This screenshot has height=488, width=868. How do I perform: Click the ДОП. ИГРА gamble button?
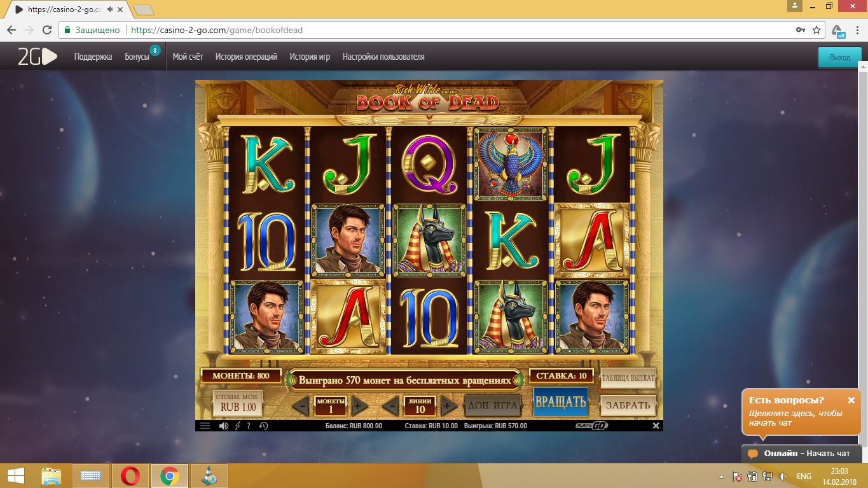(x=493, y=405)
